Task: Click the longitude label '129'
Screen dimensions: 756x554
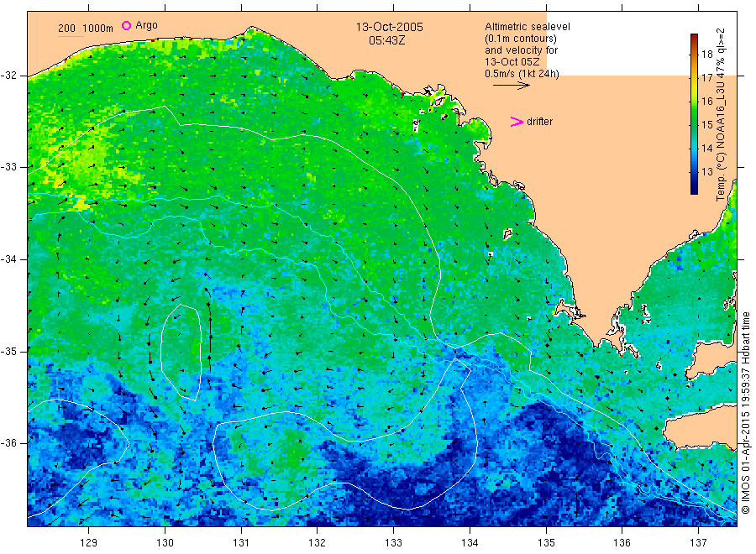Action: pos(89,543)
